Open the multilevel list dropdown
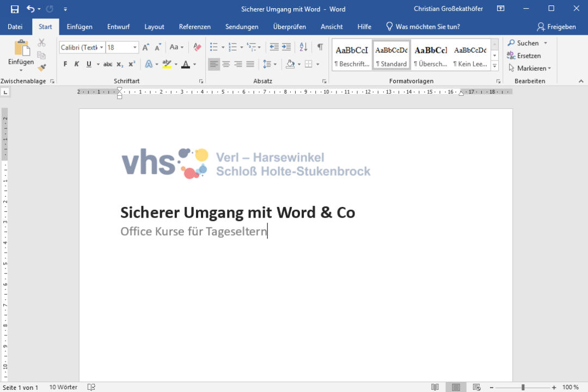The image size is (588, 392). (x=259, y=47)
